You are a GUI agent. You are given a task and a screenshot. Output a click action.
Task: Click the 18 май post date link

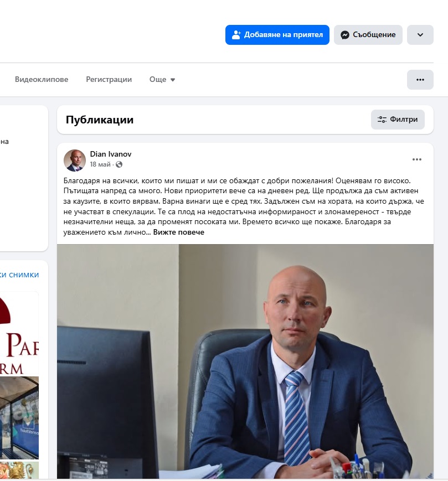coord(100,164)
